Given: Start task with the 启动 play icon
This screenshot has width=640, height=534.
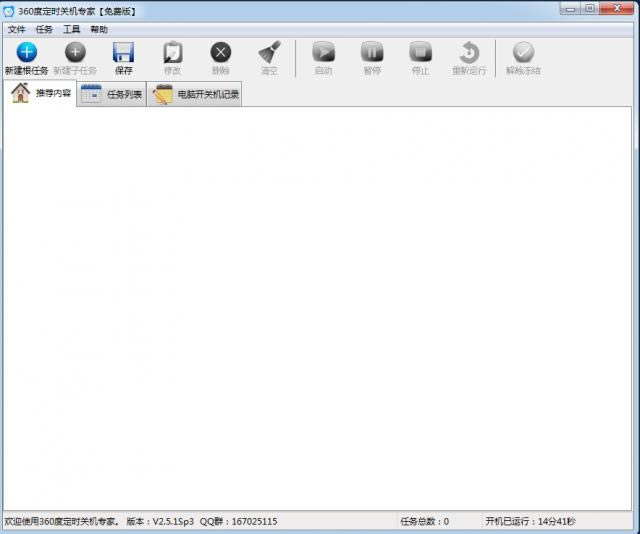Looking at the screenshot, I should (x=324, y=52).
